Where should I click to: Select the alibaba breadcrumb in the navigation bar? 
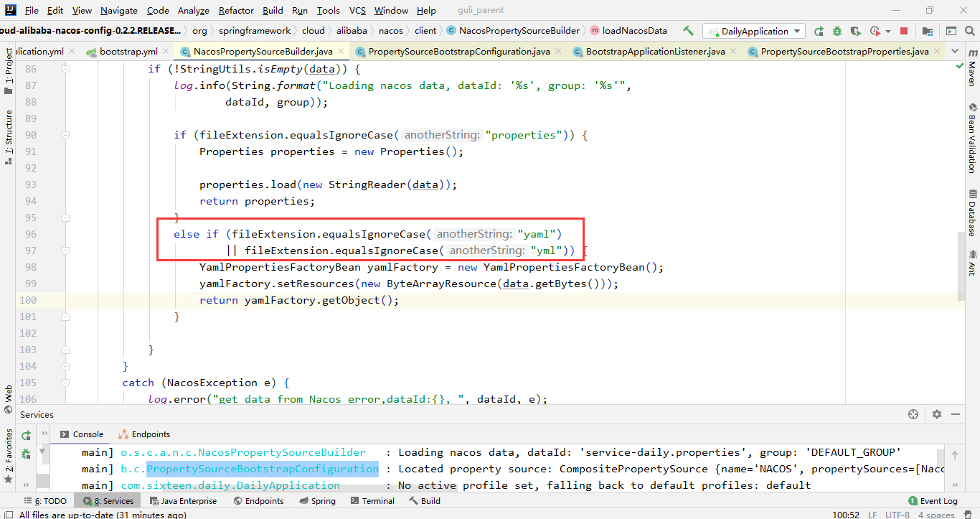pyautogui.click(x=351, y=31)
